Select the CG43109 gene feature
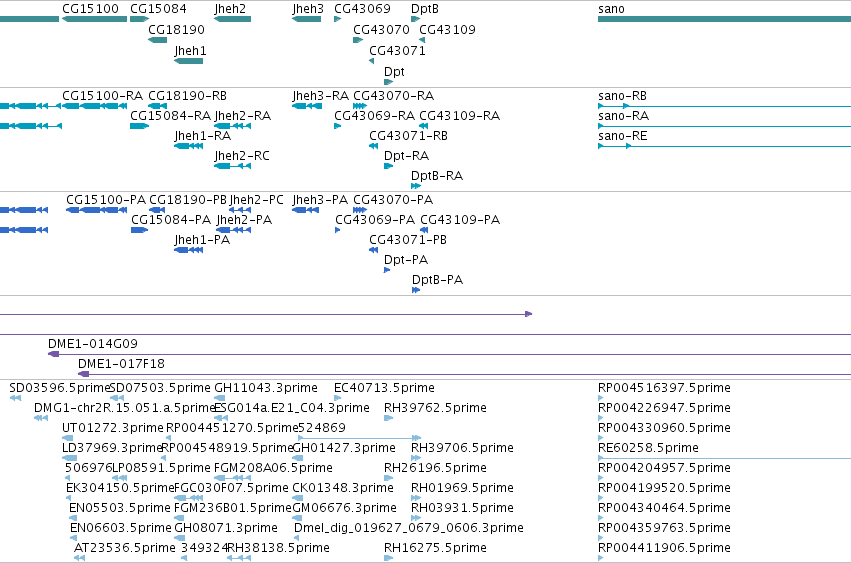Image resolution: width=851 pixels, height=563 pixels. pyautogui.click(x=422, y=40)
